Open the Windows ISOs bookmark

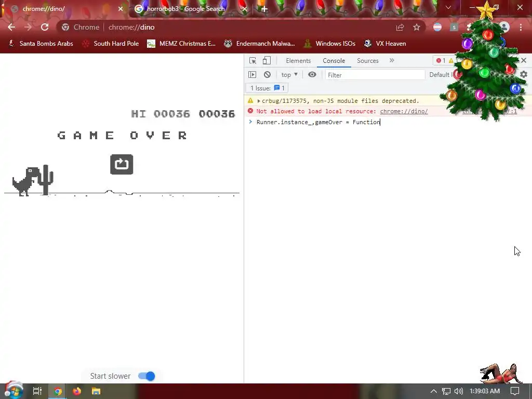(x=329, y=44)
